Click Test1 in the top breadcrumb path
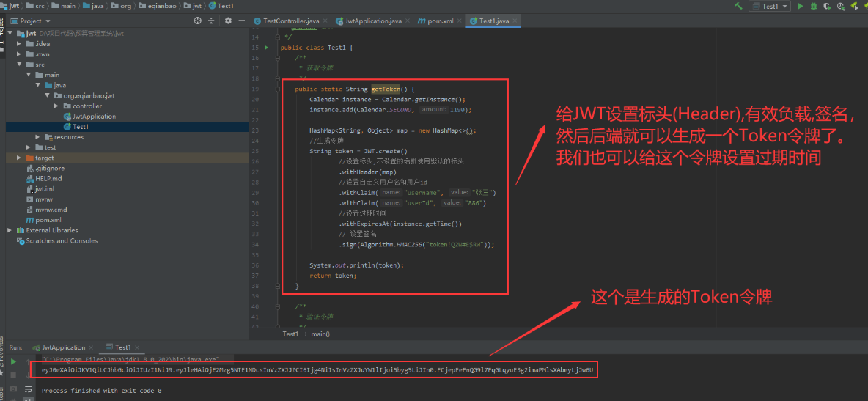868x401 pixels. 221,6
